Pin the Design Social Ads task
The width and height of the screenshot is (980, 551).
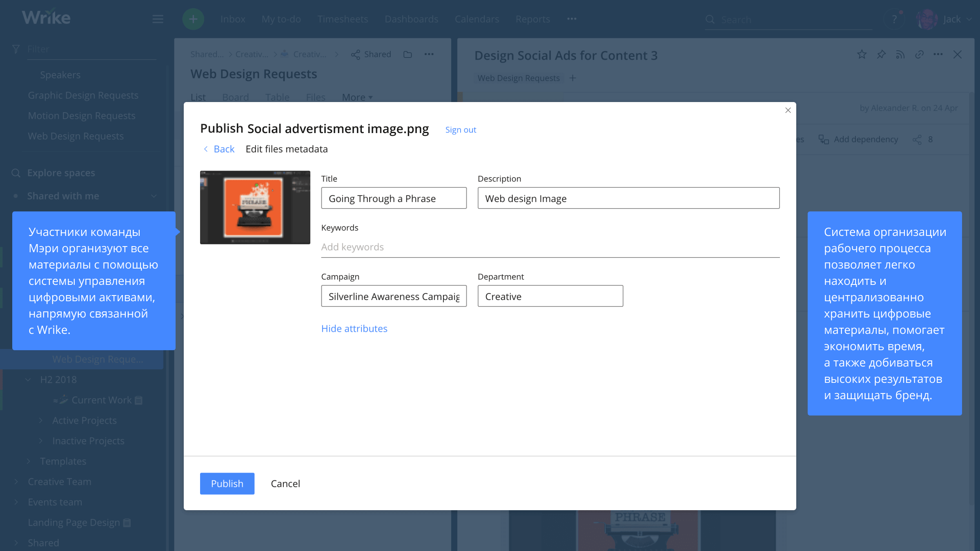click(x=881, y=54)
